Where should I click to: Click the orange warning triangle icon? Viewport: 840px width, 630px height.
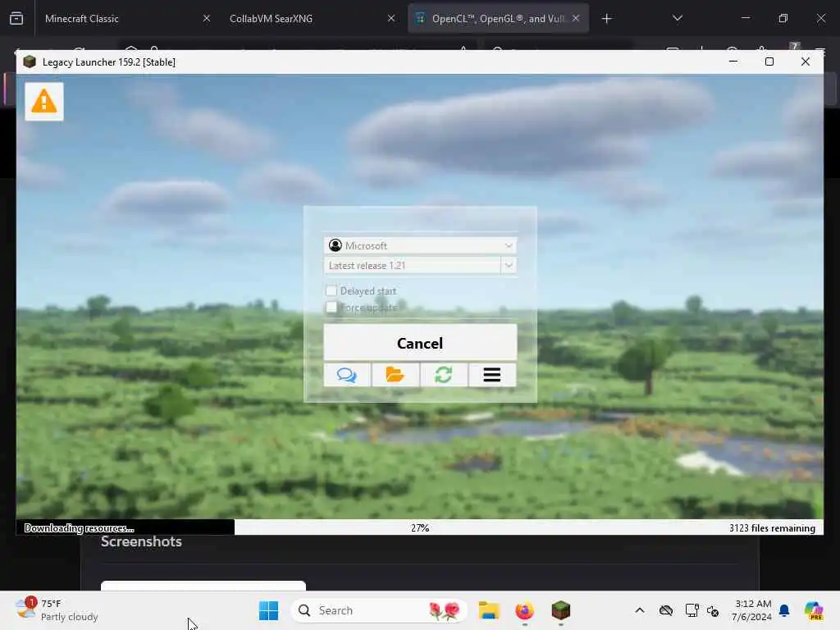(44, 101)
